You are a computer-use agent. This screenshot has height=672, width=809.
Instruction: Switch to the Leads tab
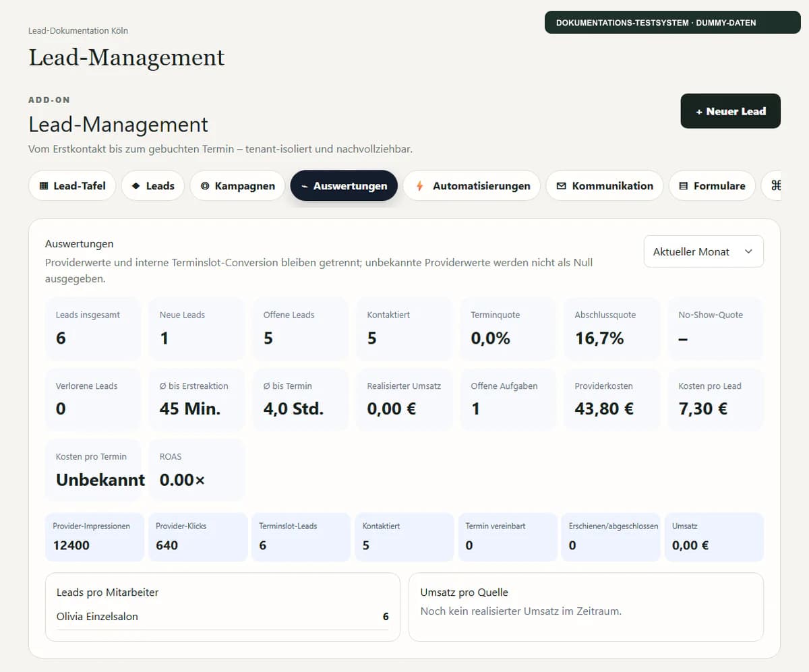click(153, 185)
